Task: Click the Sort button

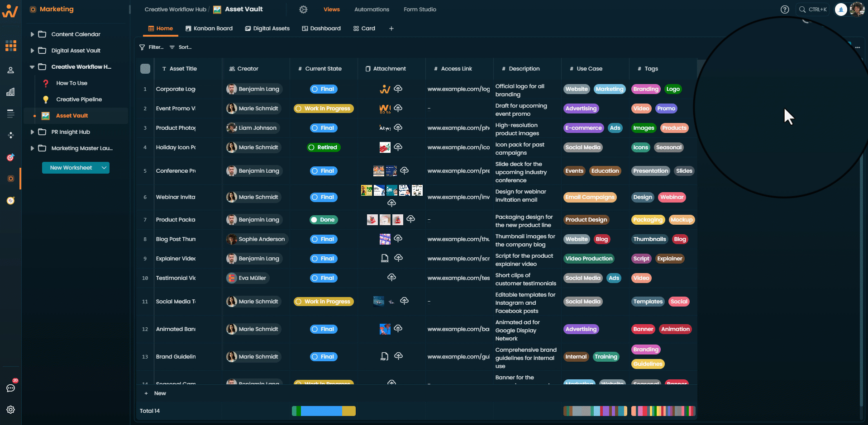Action: coord(181,47)
